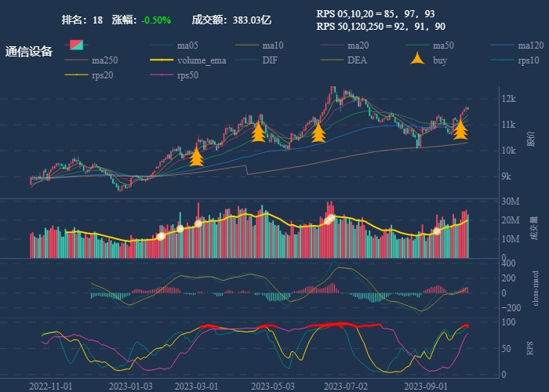Click the glowing volume point near June 2023
The width and height of the screenshot is (549, 392).
330,219
